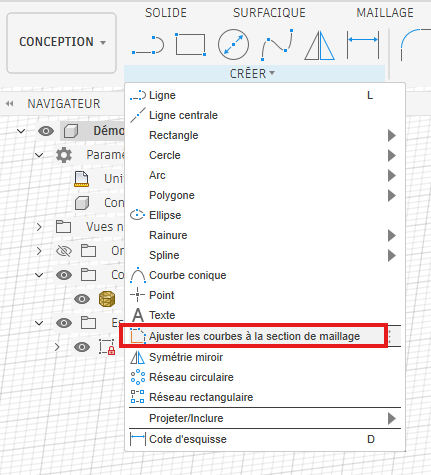The height and width of the screenshot is (475, 431).
Task: Choose Ajuster les courbes à la section de maillage
Action: coord(254,336)
